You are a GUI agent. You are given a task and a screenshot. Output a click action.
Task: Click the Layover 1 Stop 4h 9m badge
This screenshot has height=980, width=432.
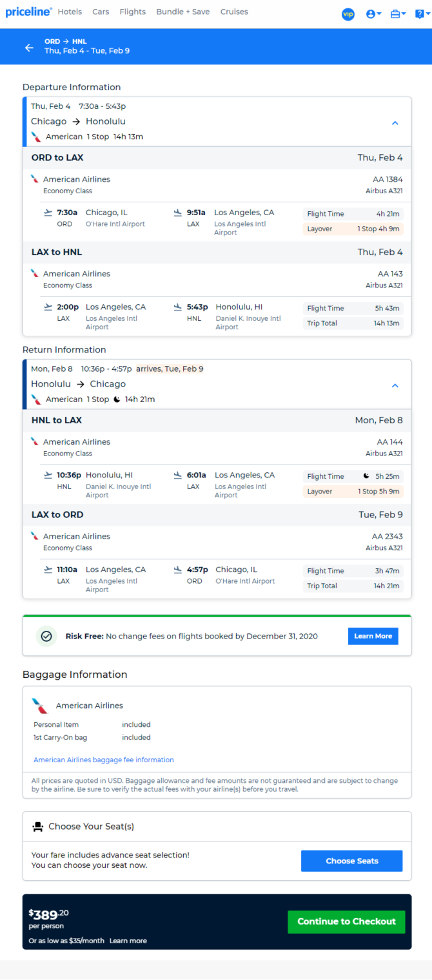(353, 229)
